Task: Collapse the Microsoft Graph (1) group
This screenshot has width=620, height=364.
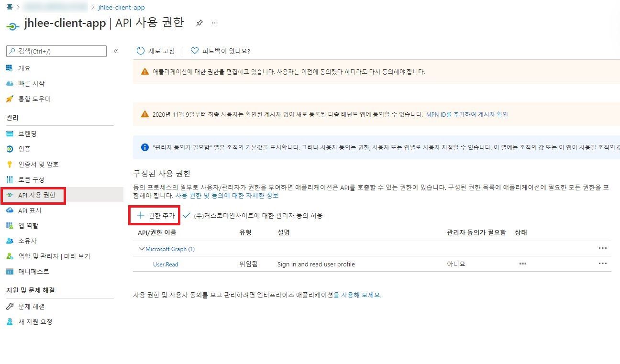Action: (141, 249)
